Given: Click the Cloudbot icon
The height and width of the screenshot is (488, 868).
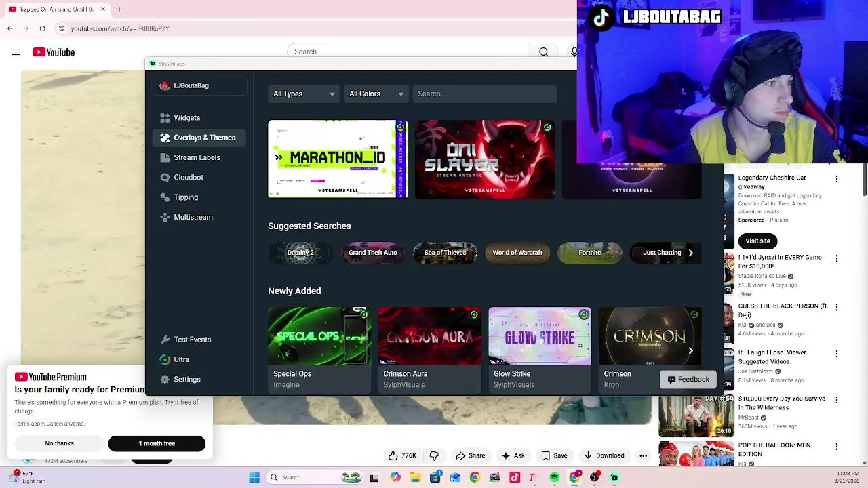Looking at the screenshot, I should pyautogui.click(x=165, y=178).
